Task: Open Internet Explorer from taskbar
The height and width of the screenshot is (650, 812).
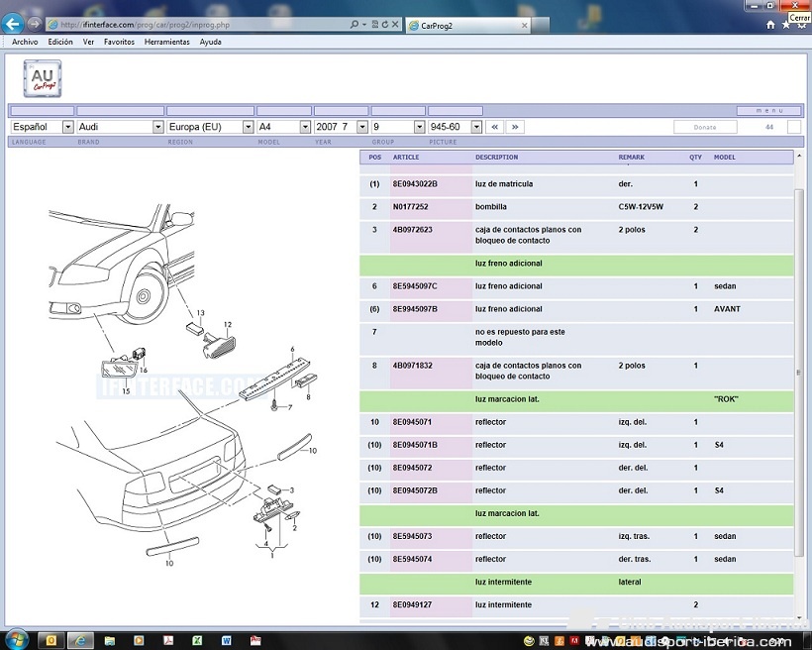Action: coord(81,640)
